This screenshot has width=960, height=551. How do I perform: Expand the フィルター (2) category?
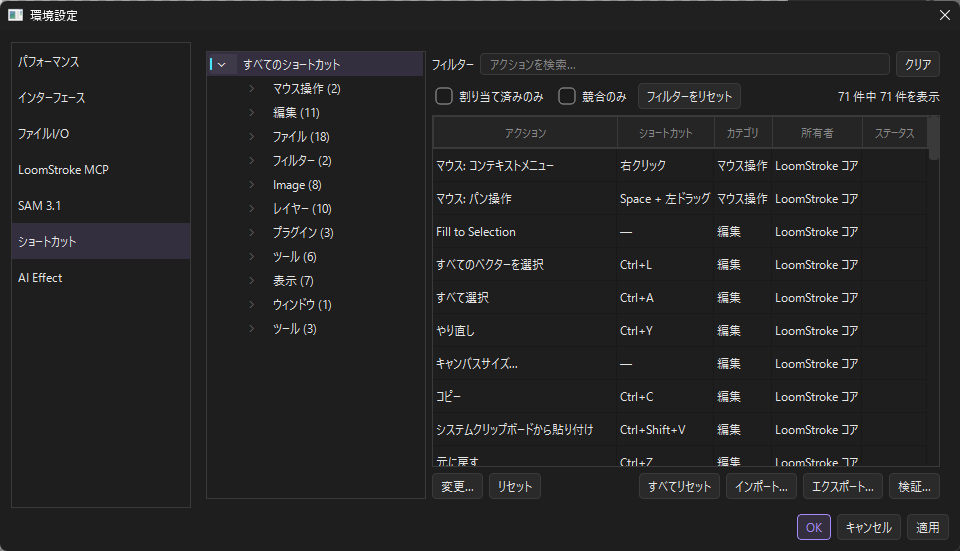(251, 160)
